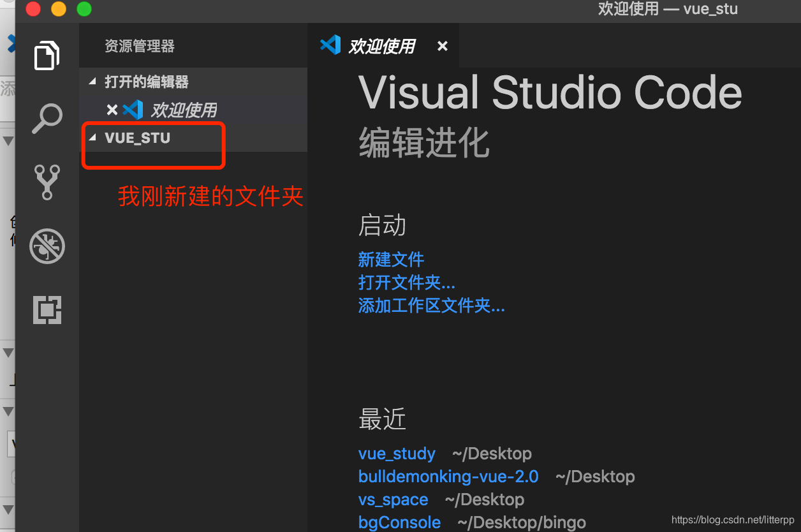Viewport: 801px width, 532px height.
Task: Click the 添加工作区文件夹... link
Action: click(x=432, y=306)
